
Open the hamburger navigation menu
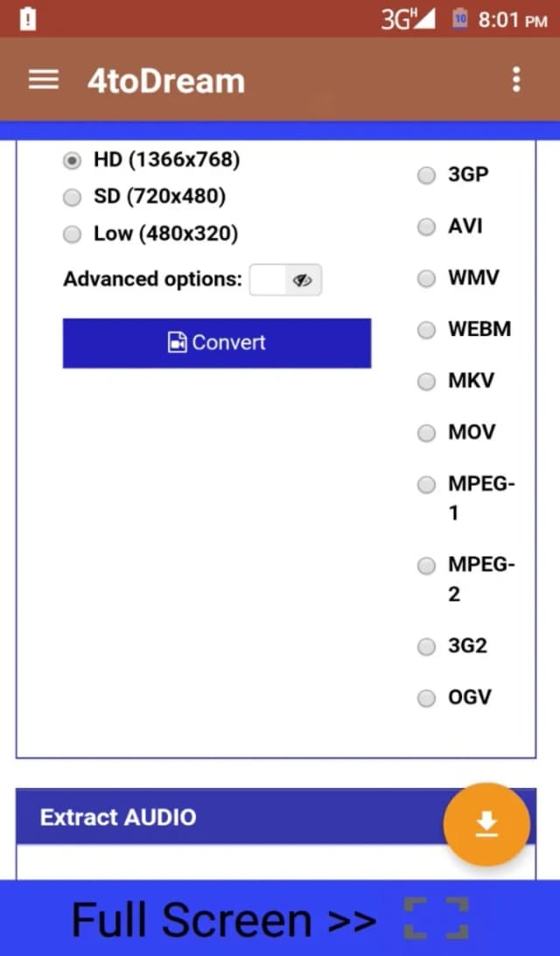pos(43,80)
